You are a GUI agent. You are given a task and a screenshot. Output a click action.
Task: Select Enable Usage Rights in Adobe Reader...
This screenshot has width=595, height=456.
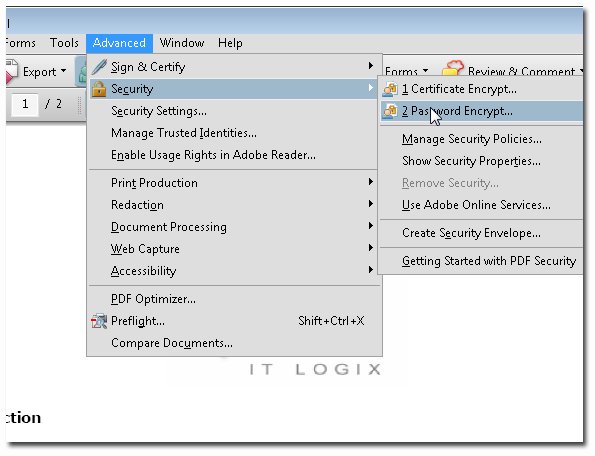pos(232,155)
